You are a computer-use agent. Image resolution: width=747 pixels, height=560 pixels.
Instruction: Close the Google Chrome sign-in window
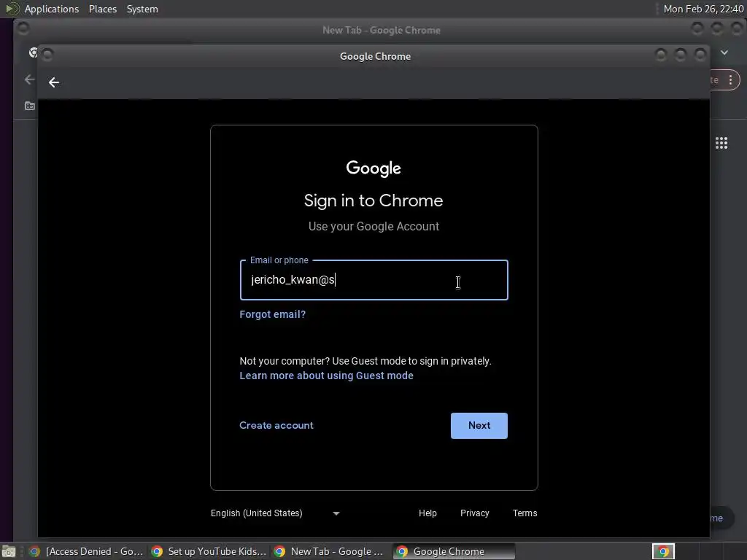pos(700,55)
